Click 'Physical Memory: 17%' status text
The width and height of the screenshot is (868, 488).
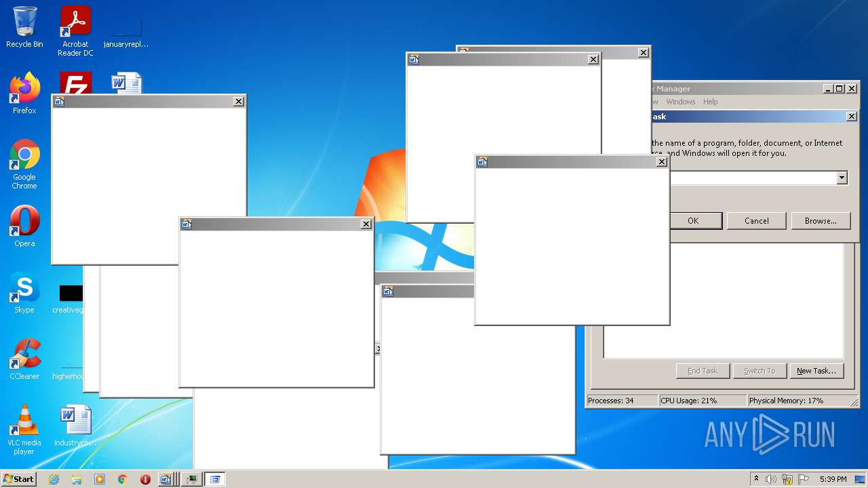pos(787,401)
